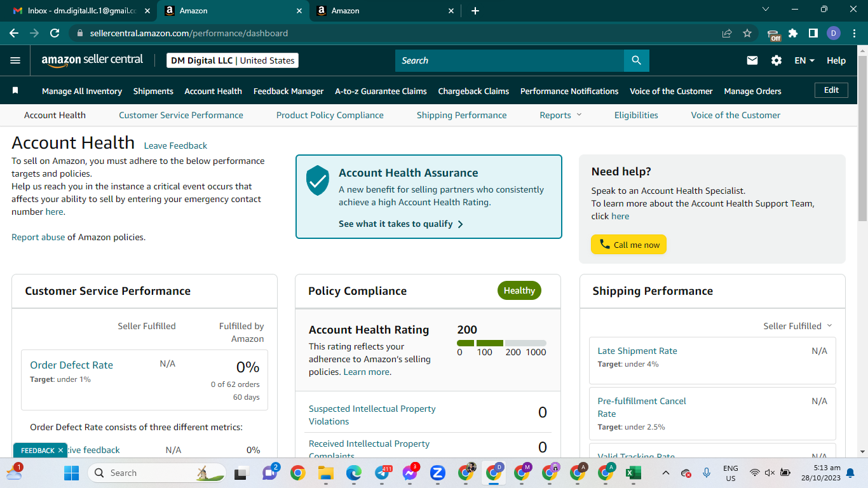The height and width of the screenshot is (488, 868).
Task: Open the Chrome tab search chevron
Action: (765, 10)
